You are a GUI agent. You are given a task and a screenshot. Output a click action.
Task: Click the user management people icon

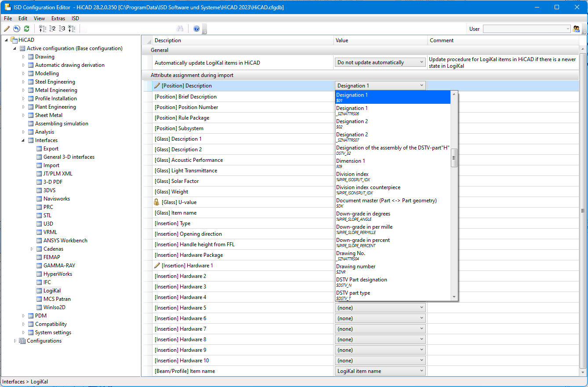click(577, 29)
